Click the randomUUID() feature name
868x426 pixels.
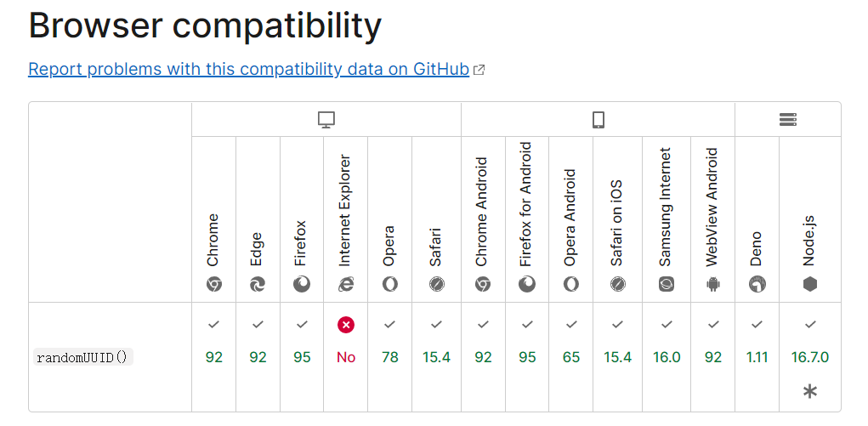[83, 357]
